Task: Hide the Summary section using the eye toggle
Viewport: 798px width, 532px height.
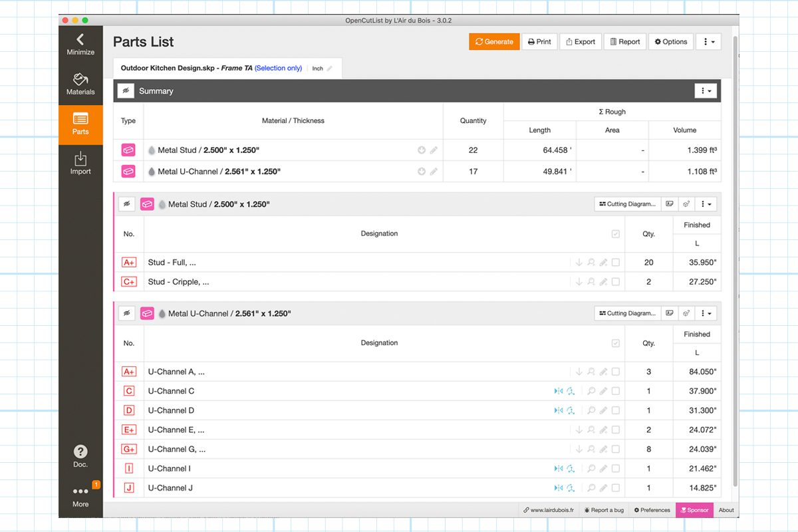Action: click(x=126, y=91)
